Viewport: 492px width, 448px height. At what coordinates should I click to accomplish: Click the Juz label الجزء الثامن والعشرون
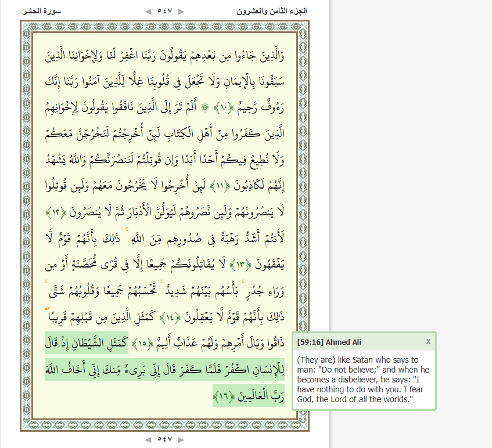[x=272, y=12]
